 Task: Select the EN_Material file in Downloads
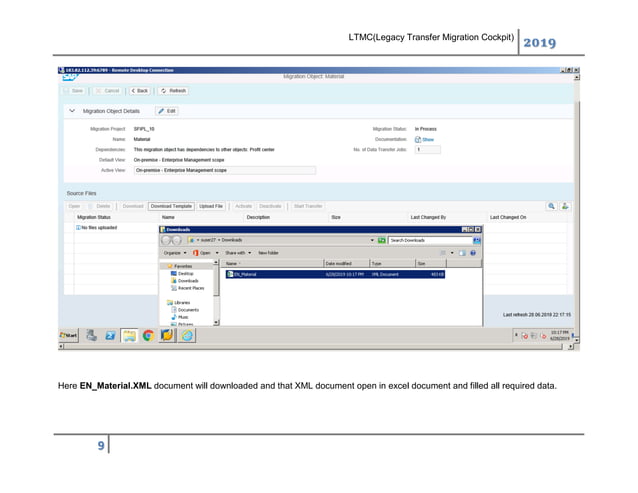[243, 273]
